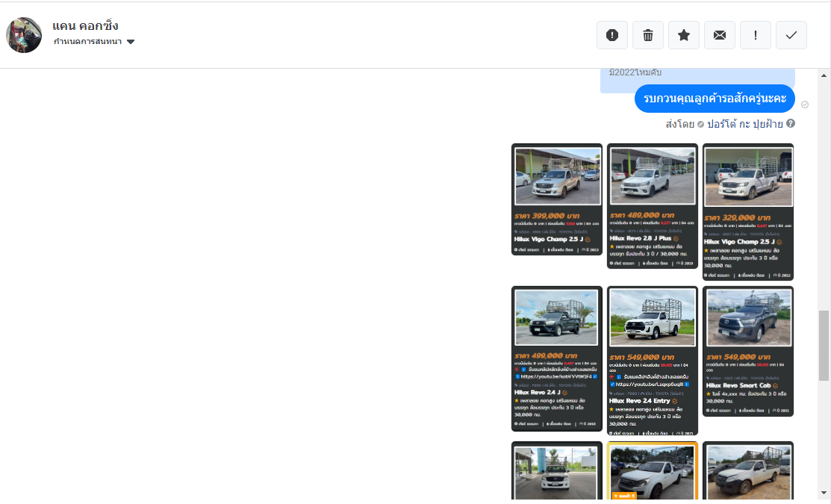This screenshot has width=831, height=504.
Task: Open the Hilux Revo Smart Cab card
Action: 747,351
